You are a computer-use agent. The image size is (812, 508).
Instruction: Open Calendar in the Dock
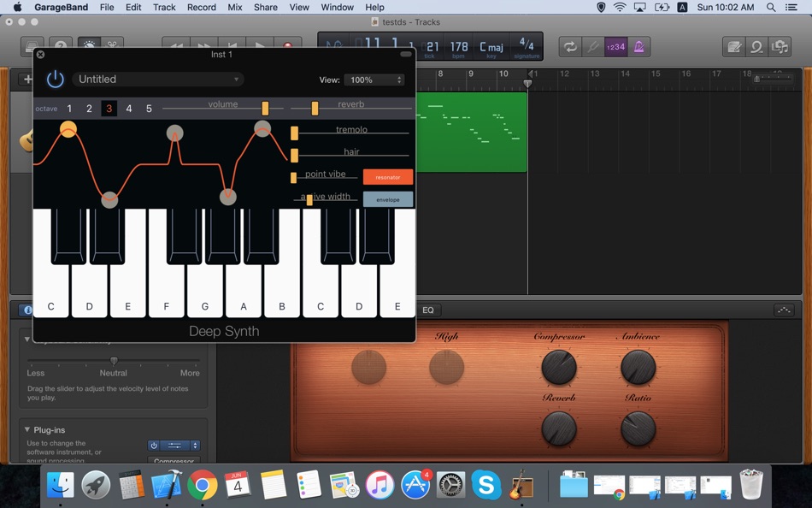pos(238,485)
